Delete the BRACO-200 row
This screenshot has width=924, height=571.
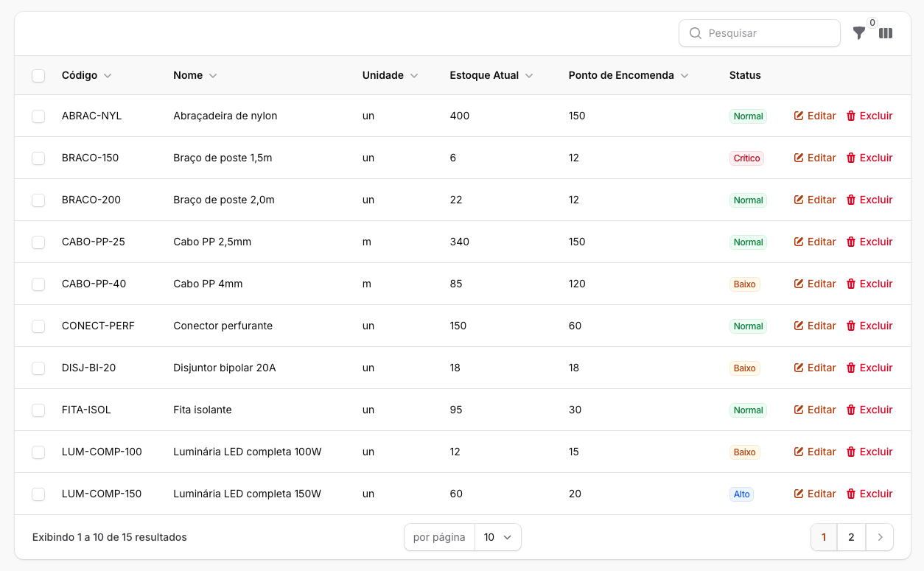click(869, 200)
